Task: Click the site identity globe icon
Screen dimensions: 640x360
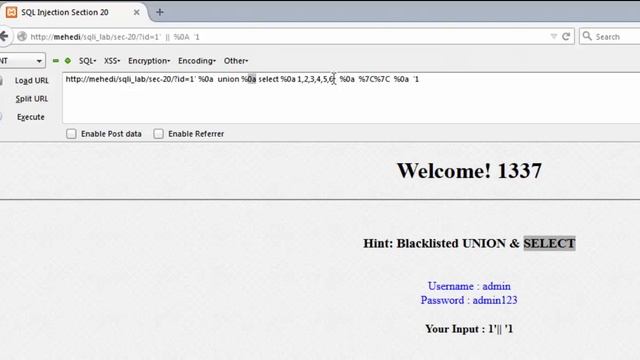Action: pos(22,37)
